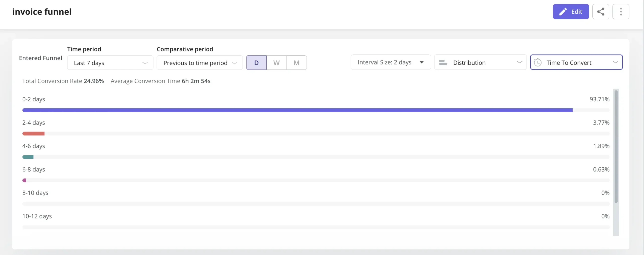Click the invoice funnel title
The height and width of the screenshot is (255, 644).
pos(42,11)
